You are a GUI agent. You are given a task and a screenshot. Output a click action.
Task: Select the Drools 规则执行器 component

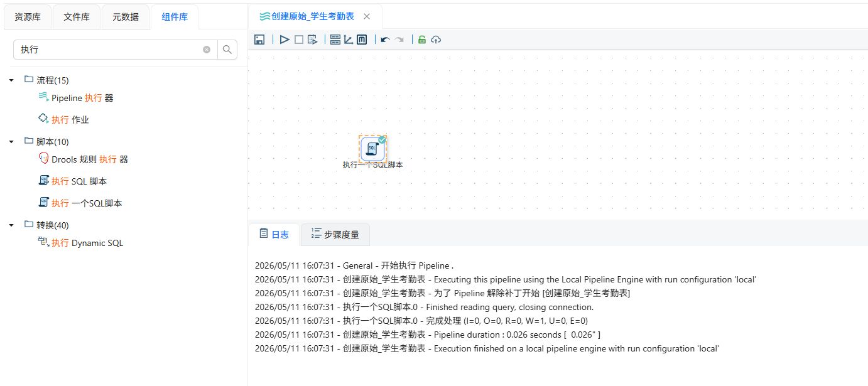click(x=83, y=159)
